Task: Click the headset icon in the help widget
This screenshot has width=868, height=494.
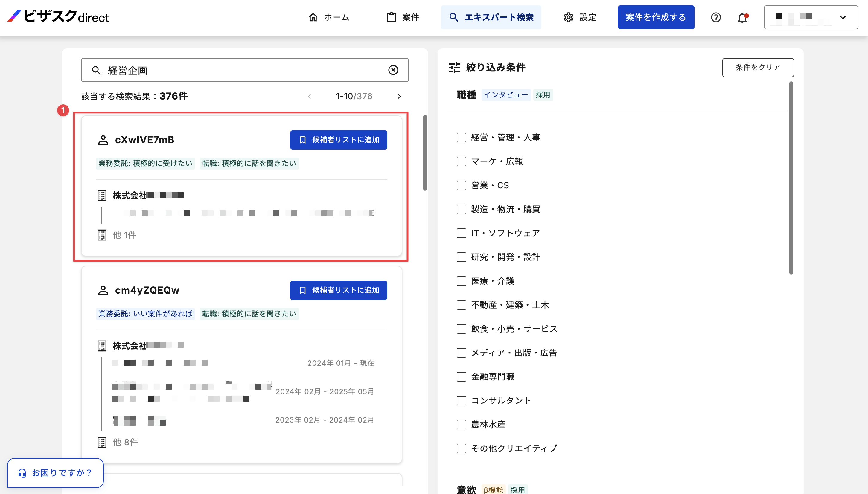Action: pos(22,473)
